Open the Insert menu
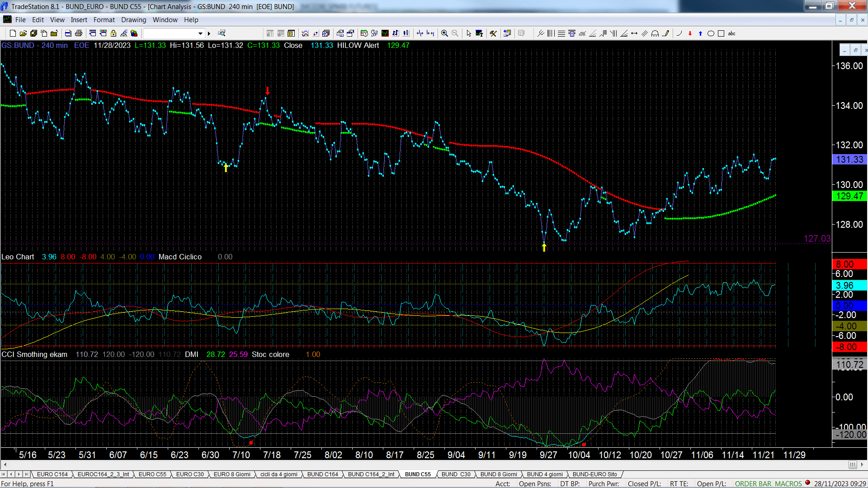This screenshot has height=488, width=868. click(79, 20)
